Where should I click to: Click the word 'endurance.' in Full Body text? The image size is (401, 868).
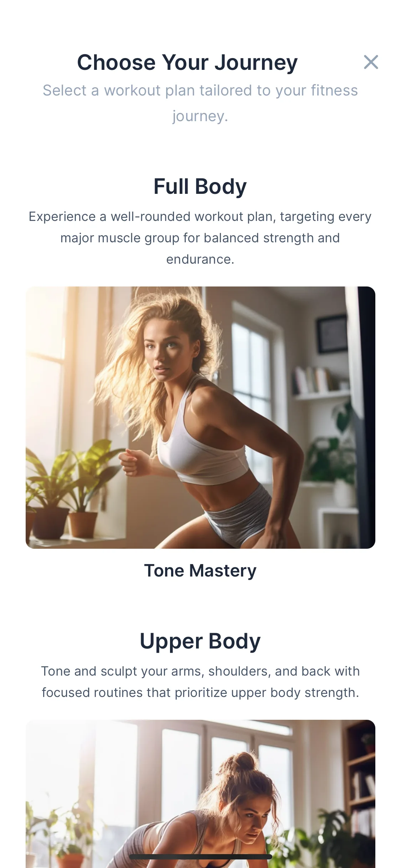pyautogui.click(x=200, y=259)
